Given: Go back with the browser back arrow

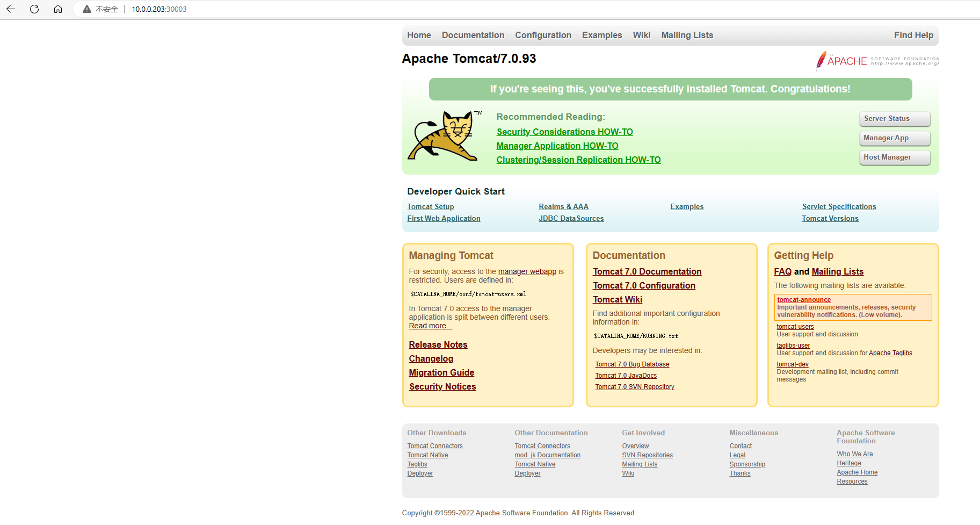Looking at the screenshot, I should [11, 9].
